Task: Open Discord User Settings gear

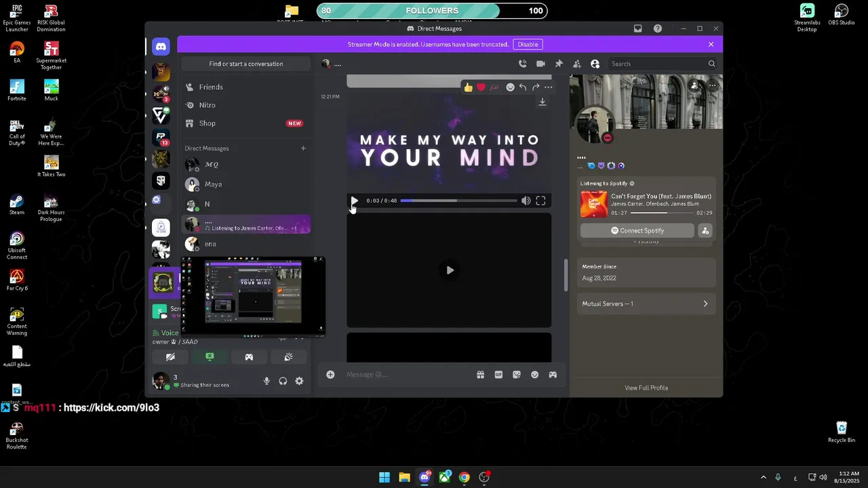Action: coord(299,381)
